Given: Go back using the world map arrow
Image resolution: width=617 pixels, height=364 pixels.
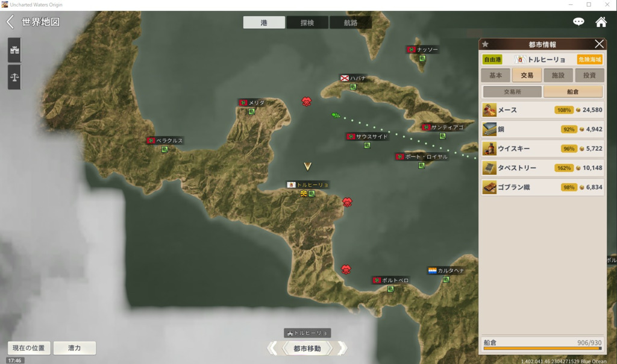Looking at the screenshot, I should (10, 22).
